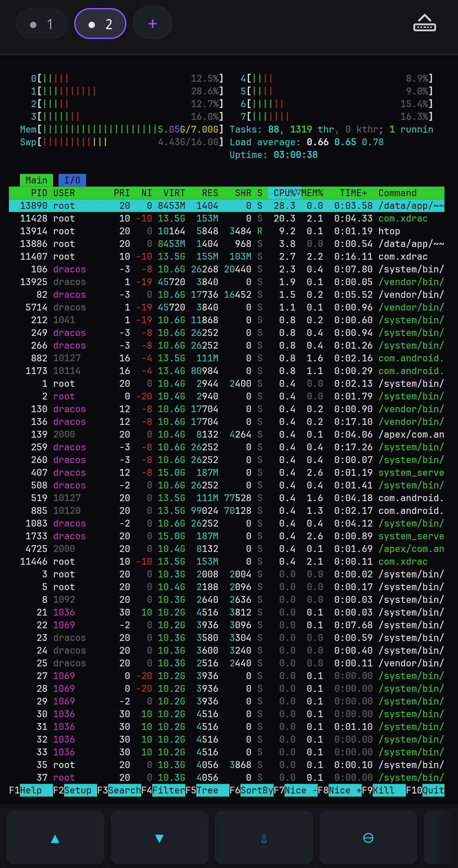This screenshot has width=458, height=868.
Task: Click F9 Kill for selected process
Action: pyautogui.click(x=384, y=790)
